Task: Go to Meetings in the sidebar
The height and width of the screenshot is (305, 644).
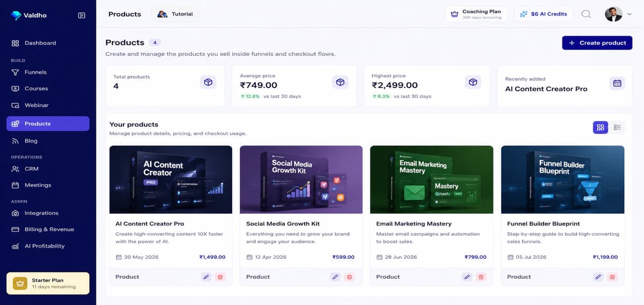Action: pos(48,185)
